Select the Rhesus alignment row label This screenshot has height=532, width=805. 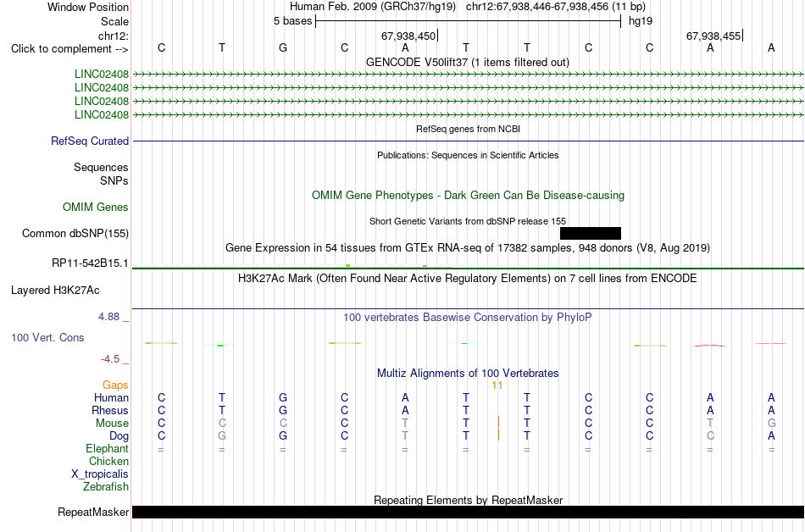coord(110,411)
